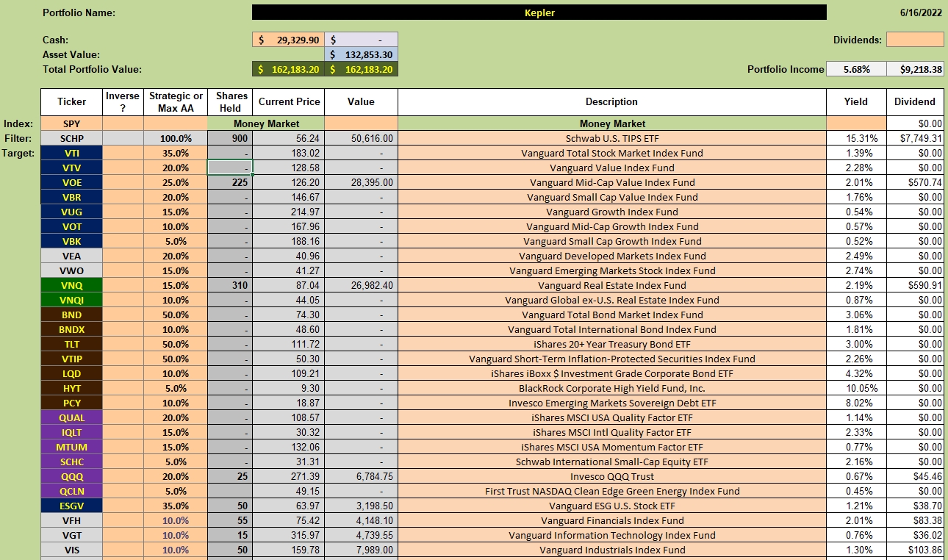Click the QQQ strategic allocation 20.0% cell
Viewport: 948px width, 560px height.
coord(176,476)
